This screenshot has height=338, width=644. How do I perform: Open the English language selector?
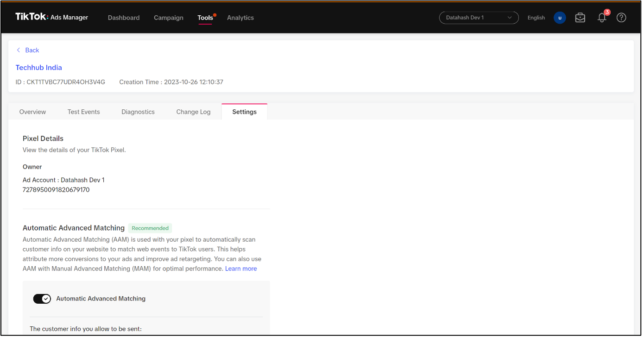[x=536, y=18]
